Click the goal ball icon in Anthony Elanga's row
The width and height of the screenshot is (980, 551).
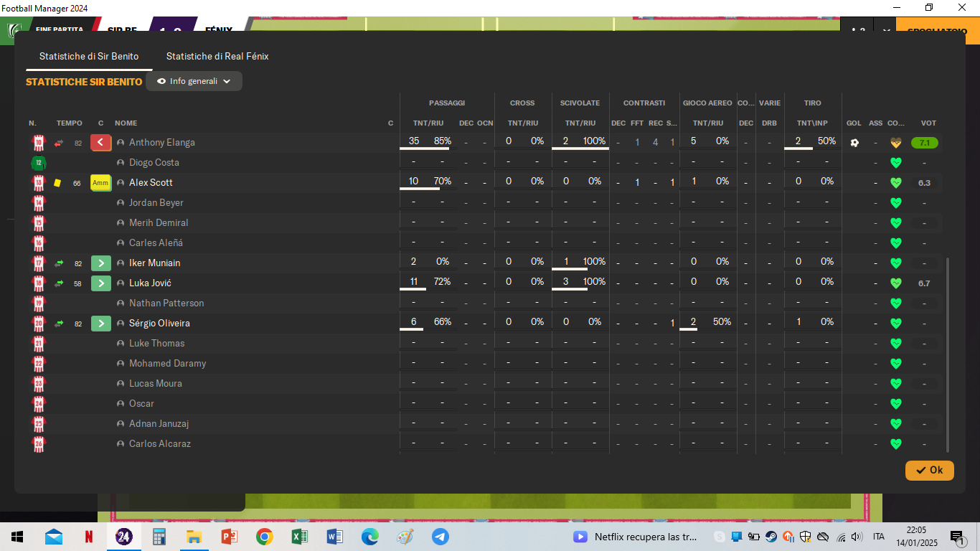(854, 143)
